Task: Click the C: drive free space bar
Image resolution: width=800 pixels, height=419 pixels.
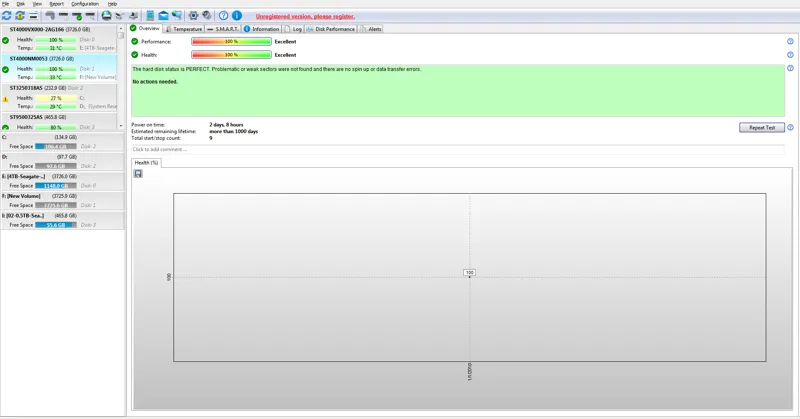Action: [x=55, y=147]
